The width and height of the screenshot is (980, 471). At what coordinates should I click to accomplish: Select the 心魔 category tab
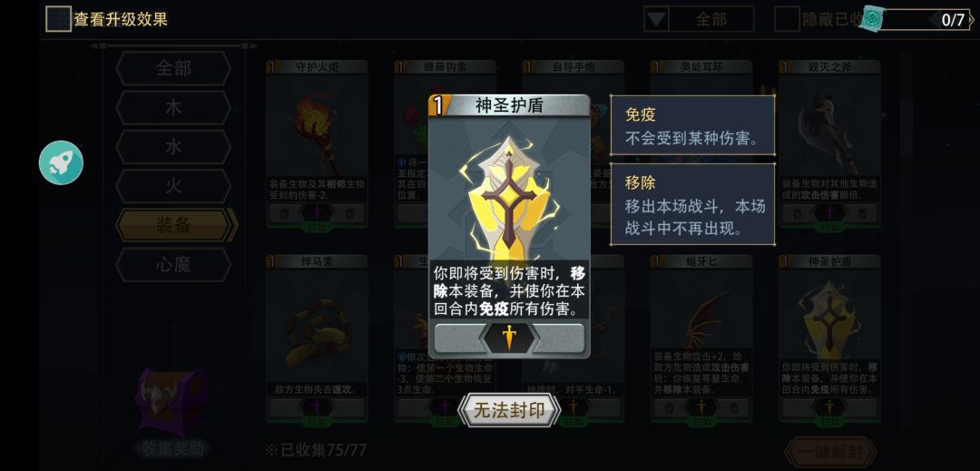(173, 265)
